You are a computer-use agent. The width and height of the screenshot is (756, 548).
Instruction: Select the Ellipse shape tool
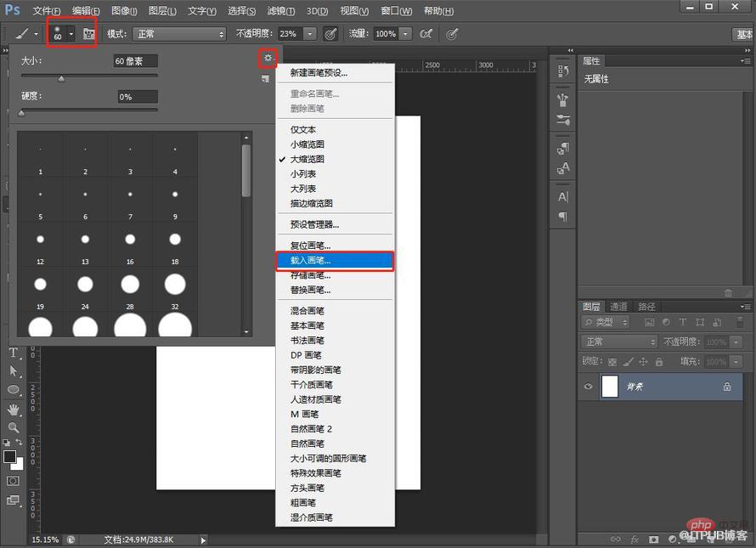(14, 389)
